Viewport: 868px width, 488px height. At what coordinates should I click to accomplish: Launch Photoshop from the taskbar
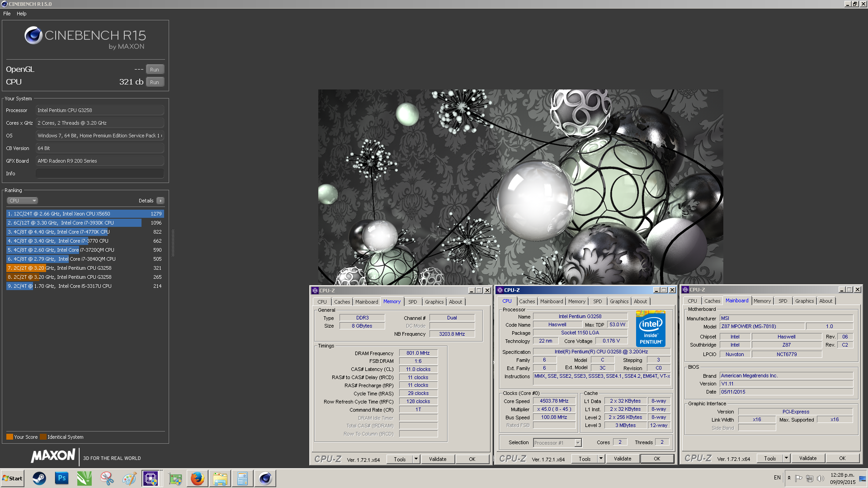pos(62,478)
